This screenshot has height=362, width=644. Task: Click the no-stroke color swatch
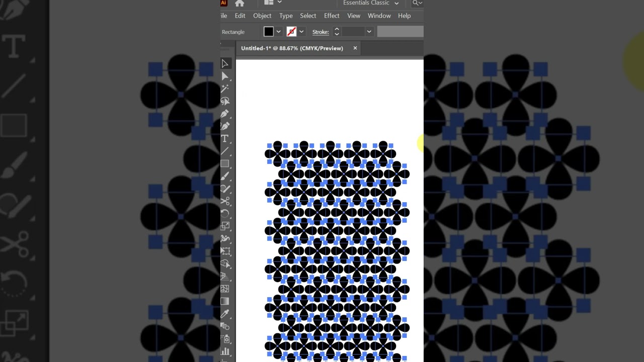point(291,32)
